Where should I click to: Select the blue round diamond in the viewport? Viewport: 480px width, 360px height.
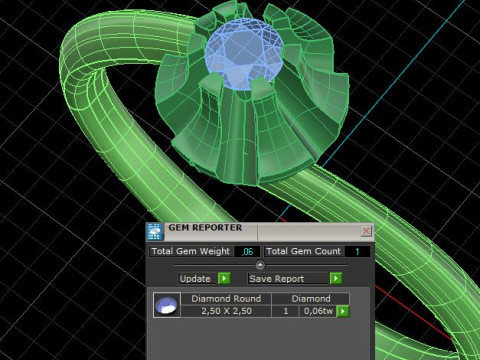(x=244, y=54)
